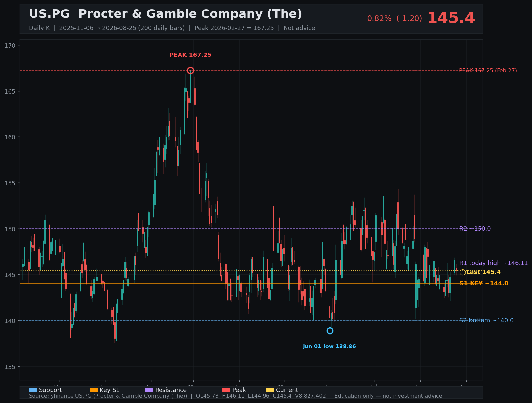The width and height of the screenshot is (532, 403).
Task: Click the 'S2 bottom ~140.0' label
Action: pos(486,320)
